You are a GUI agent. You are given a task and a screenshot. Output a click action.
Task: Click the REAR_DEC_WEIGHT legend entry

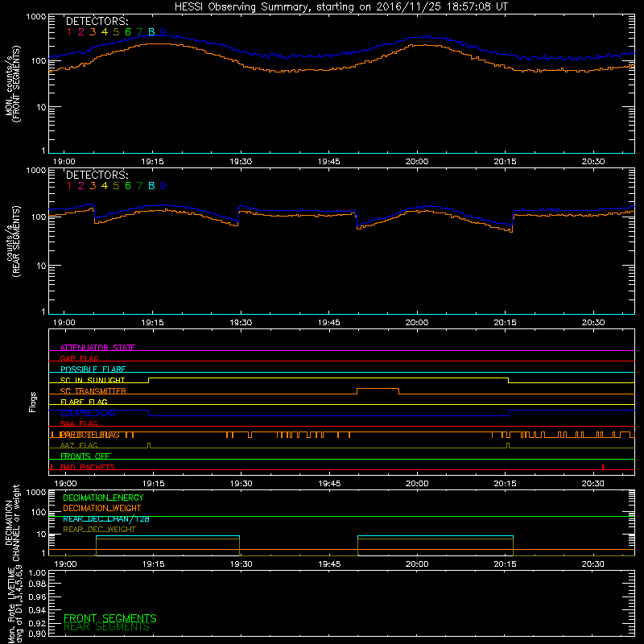[x=99, y=530]
